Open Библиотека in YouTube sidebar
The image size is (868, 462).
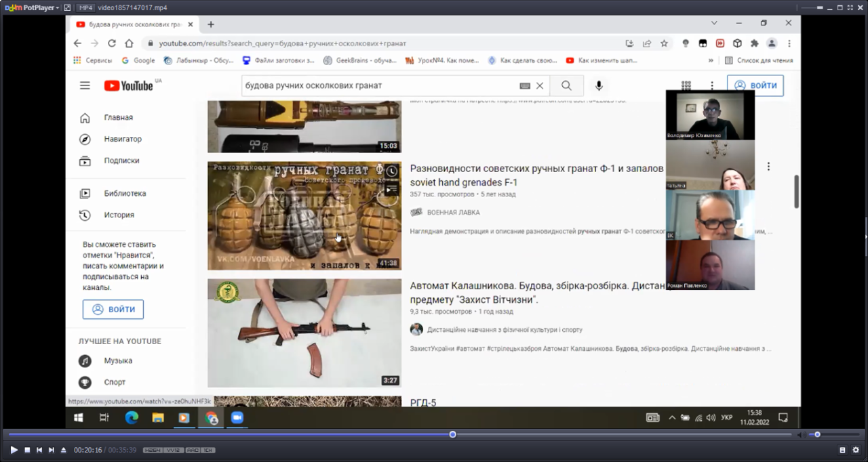tap(125, 193)
